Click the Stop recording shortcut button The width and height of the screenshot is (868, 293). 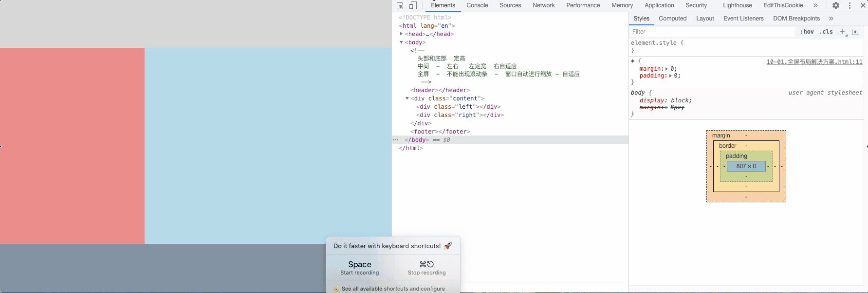tap(426, 268)
